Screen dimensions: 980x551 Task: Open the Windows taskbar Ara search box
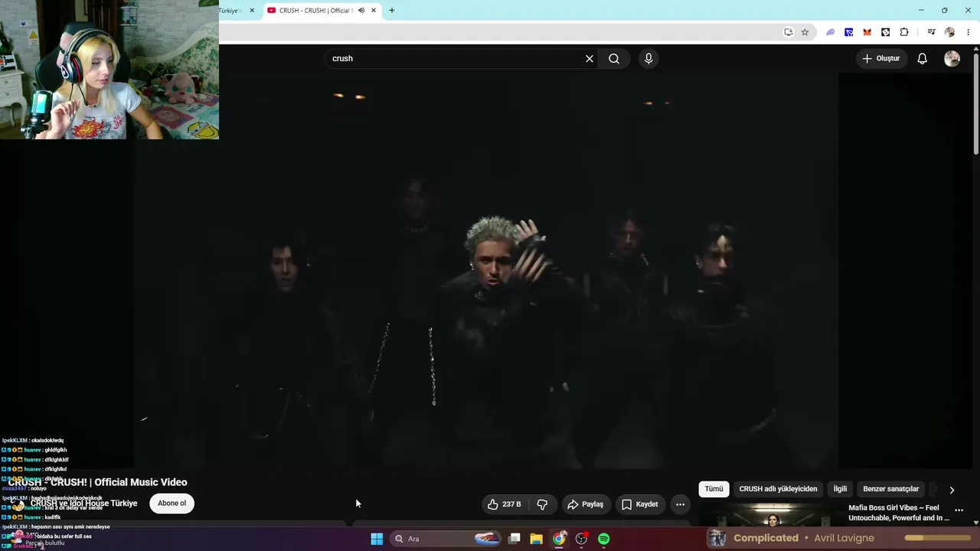[x=446, y=539]
